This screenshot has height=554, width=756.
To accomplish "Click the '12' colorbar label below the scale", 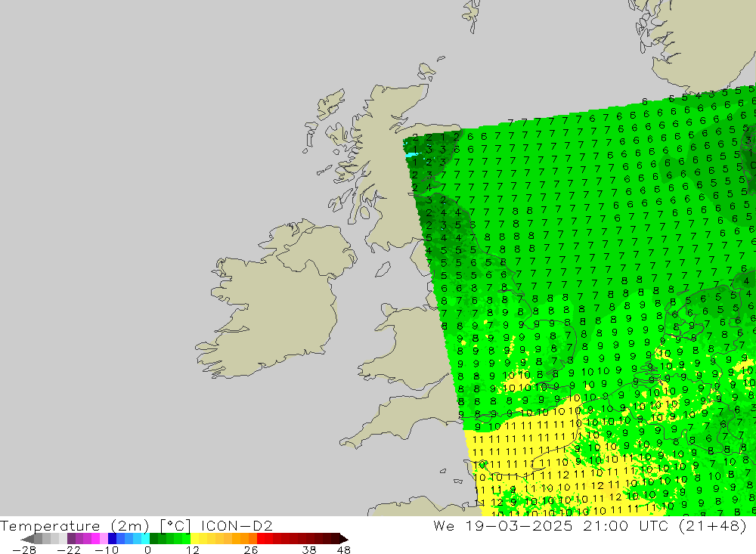I will 192,549.
